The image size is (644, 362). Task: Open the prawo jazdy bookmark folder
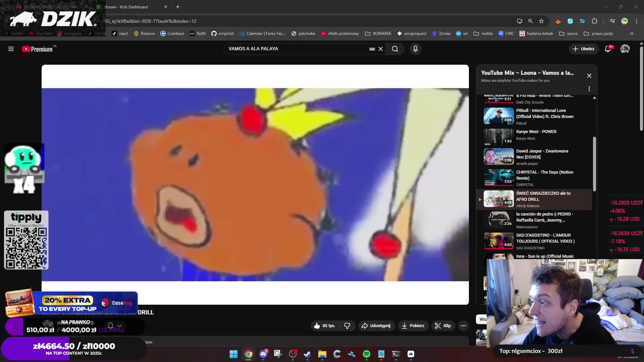pyautogui.click(x=598, y=34)
